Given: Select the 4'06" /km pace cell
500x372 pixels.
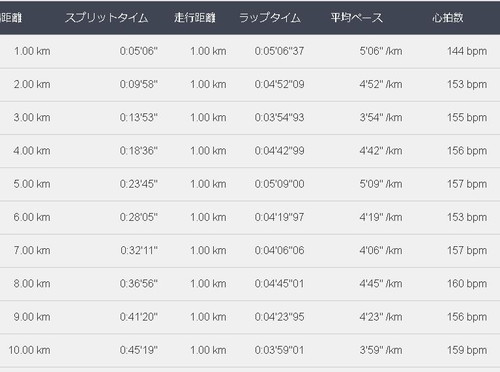Looking at the screenshot, I should tap(381, 250).
